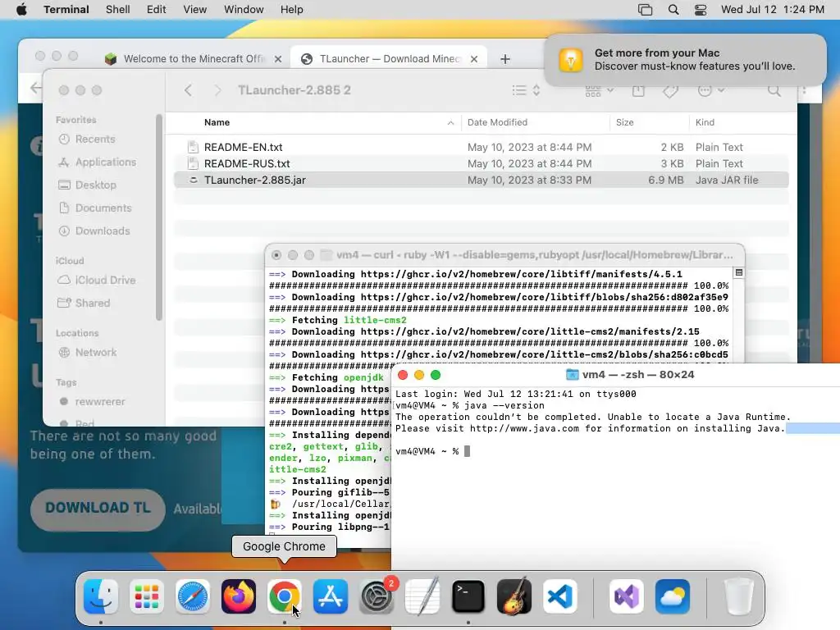Launch GarageBand from the dock
Viewport: 840px width, 630px height.
click(x=514, y=596)
